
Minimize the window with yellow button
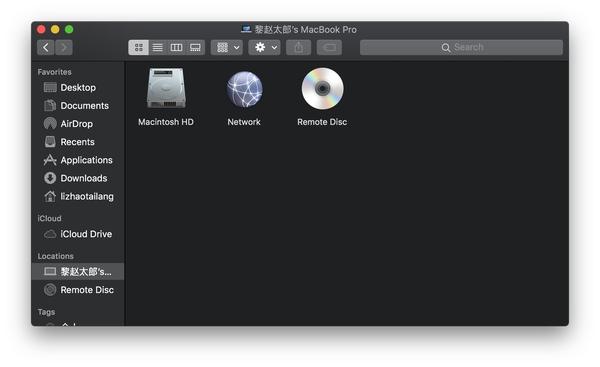coord(55,29)
